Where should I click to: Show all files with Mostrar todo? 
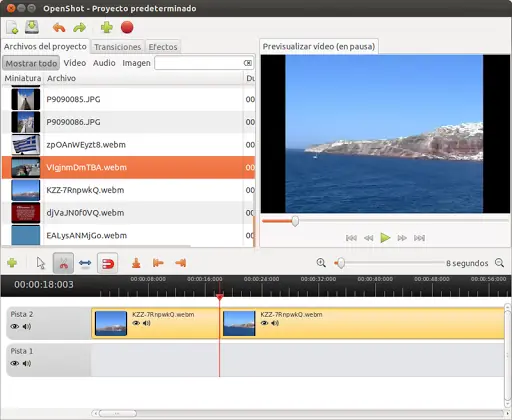[x=31, y=63]
